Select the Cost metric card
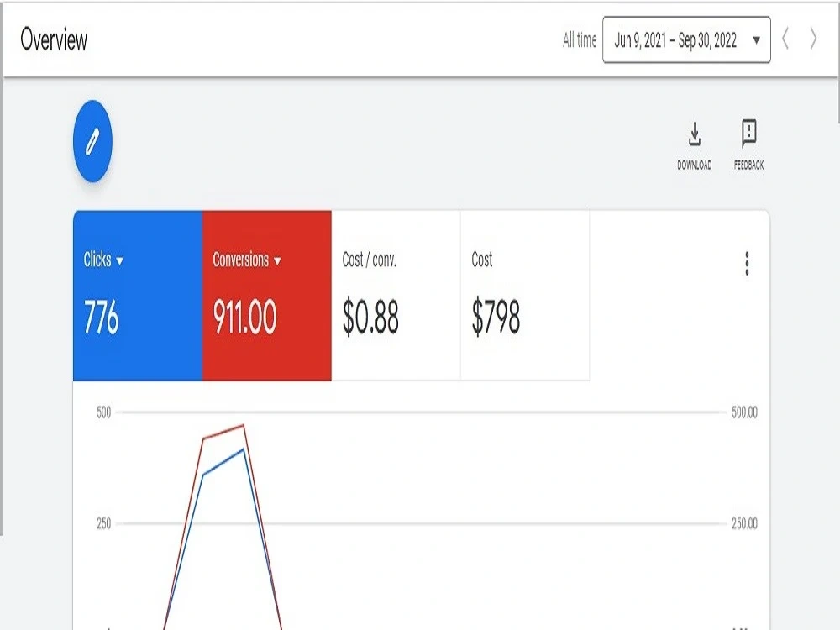 (x=525, y=296)
